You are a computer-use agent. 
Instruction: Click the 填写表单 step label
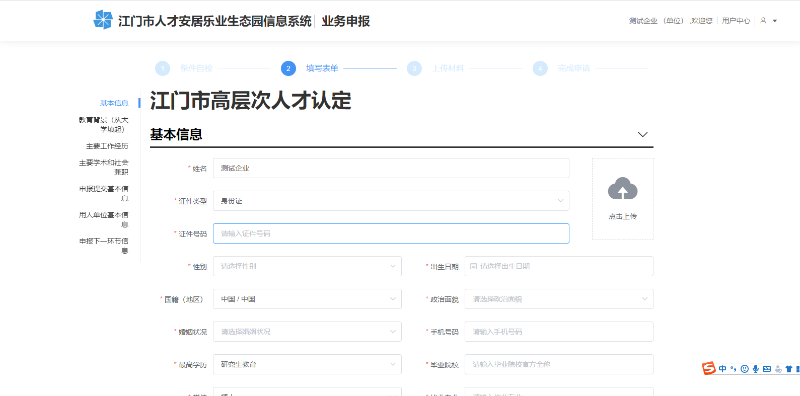tap(322, 68)
